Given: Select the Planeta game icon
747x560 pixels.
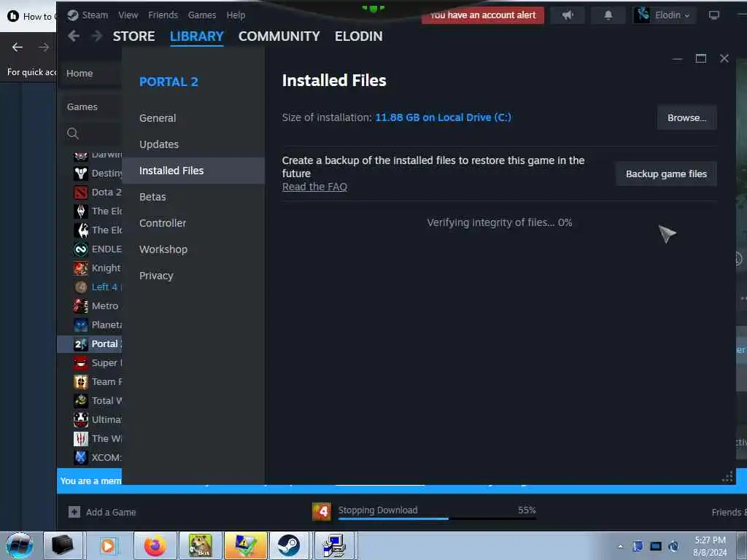Looking at the screenshot, I should (80, 325).
